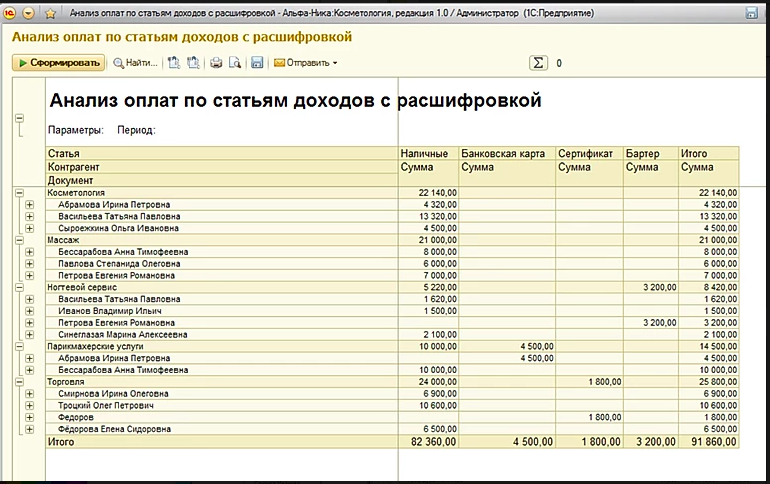Select cash total cell 82 360,00
770x484 pixels.
pos(428,442)
